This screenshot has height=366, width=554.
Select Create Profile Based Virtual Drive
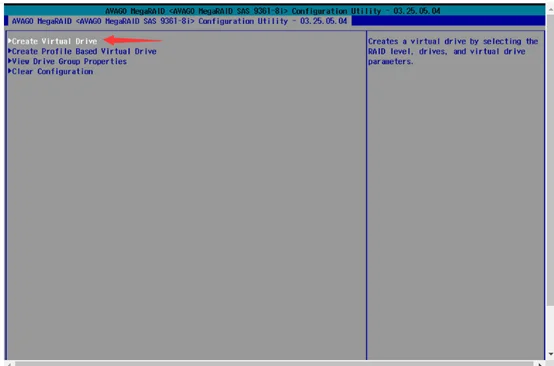(84, 52)
